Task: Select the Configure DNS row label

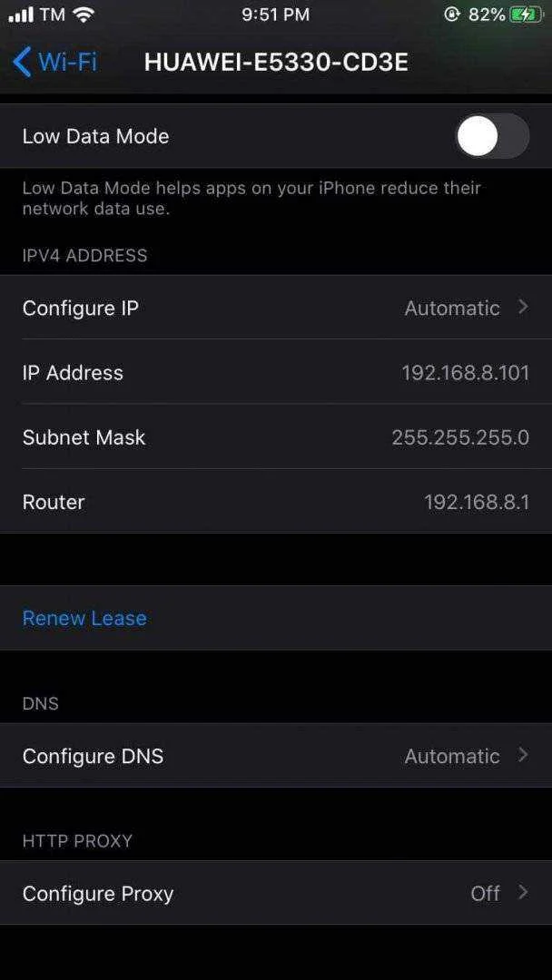Action: click(94, 756)
